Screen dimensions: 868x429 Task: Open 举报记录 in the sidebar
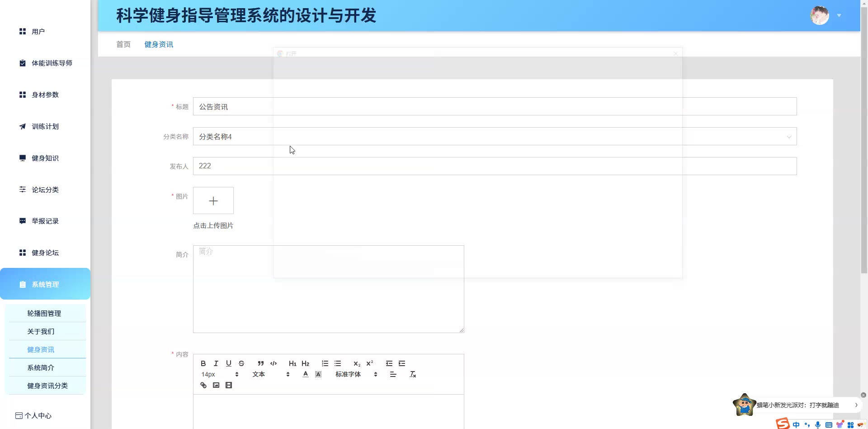[45, 221]
